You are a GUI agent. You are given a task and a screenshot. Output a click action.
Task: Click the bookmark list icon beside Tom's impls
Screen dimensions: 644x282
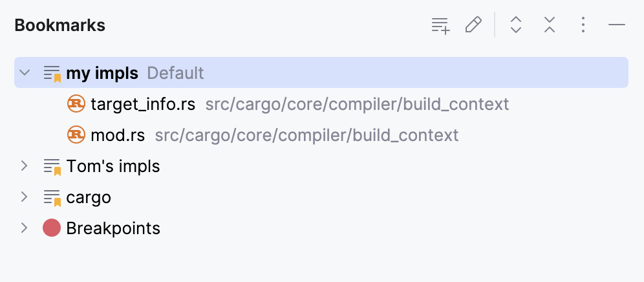52,167
